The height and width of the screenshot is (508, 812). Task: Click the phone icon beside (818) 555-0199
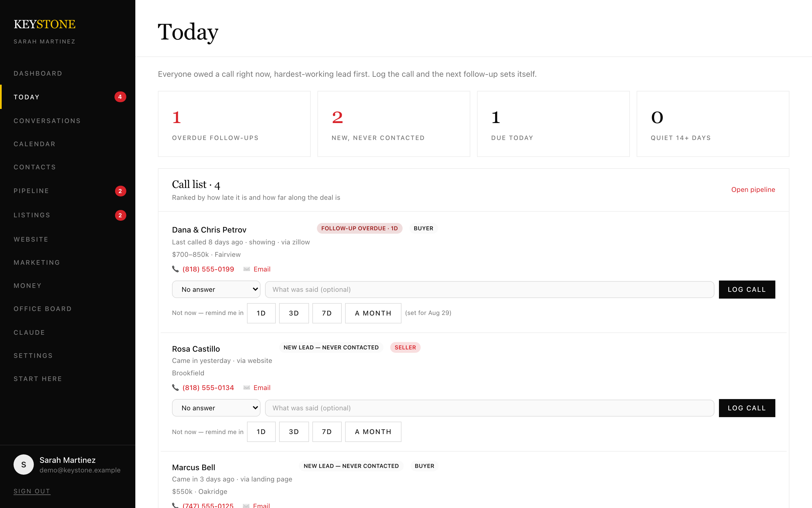click(175, 269)
